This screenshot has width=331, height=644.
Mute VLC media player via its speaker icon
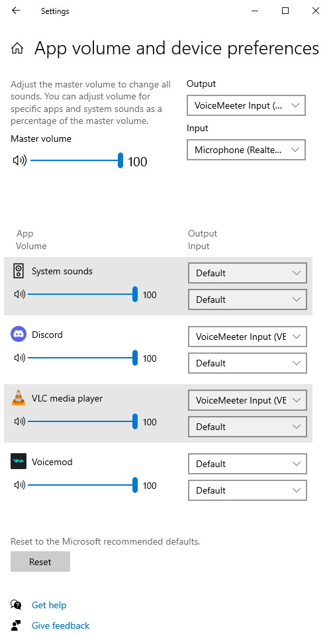[20, 421]
